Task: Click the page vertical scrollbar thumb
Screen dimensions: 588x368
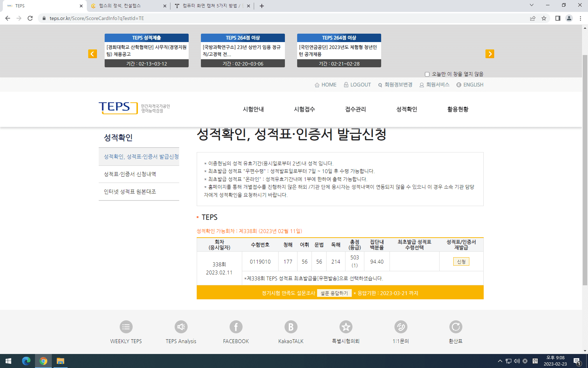Action: coord(585,170)
